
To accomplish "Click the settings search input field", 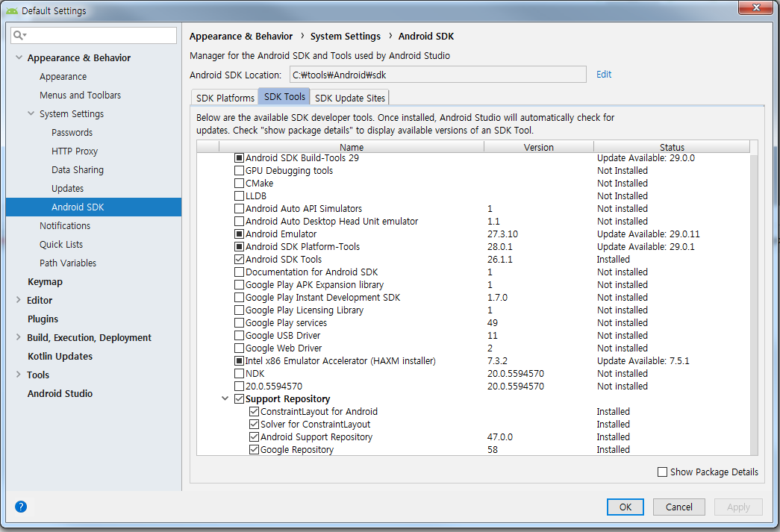I will (93, 35).
